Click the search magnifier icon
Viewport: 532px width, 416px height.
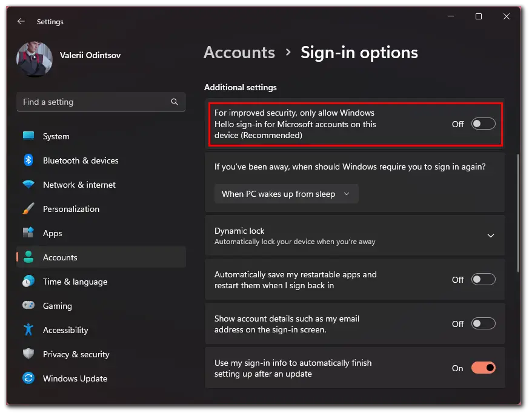click(x=175, y=102)
